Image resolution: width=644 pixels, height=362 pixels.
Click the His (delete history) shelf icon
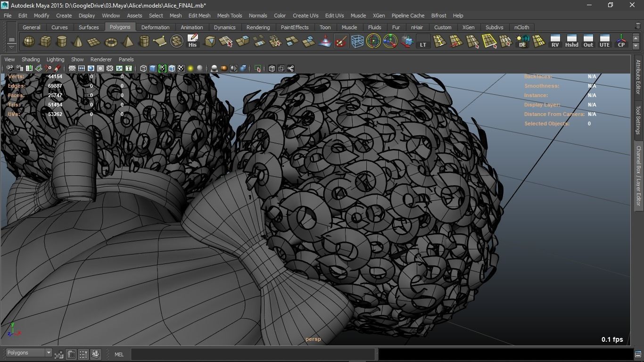pyautogui.click(x=192, y=41)
